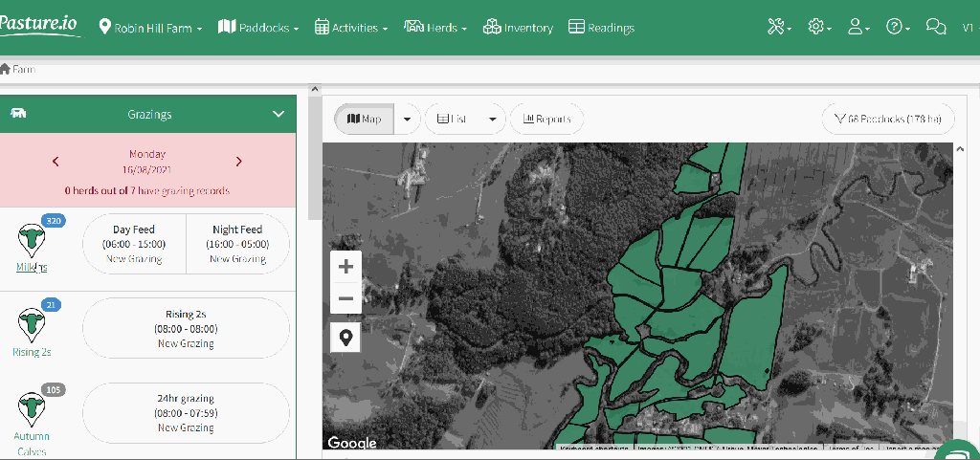Click the map zoom in plus button
Screen dimensions: 980x460
pyautogui.click(x=345, y=267)
